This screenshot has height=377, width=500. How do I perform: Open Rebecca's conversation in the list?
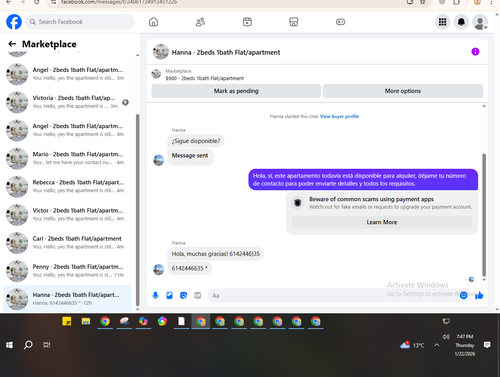click(67, 186)
